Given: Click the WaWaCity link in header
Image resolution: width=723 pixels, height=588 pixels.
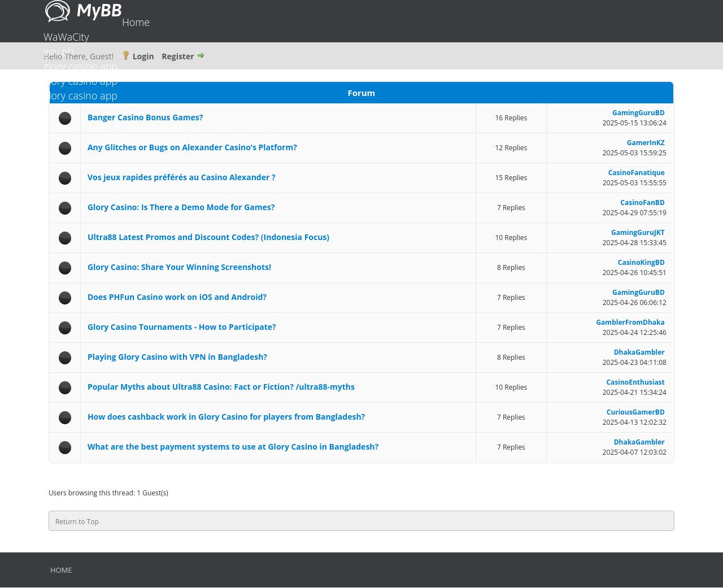Looking at the screenshot, I should point(66,37).
